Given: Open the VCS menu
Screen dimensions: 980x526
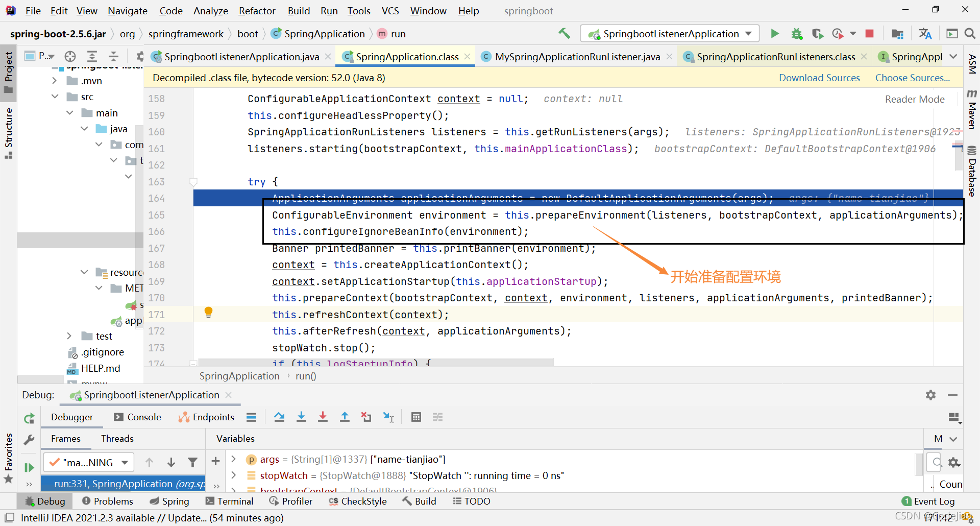Looking at the screenshot, I should click(390, 11).
